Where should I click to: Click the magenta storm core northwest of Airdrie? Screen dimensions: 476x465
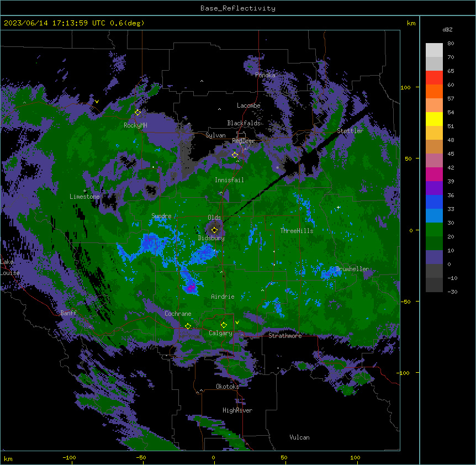click(x=191, y=287)
